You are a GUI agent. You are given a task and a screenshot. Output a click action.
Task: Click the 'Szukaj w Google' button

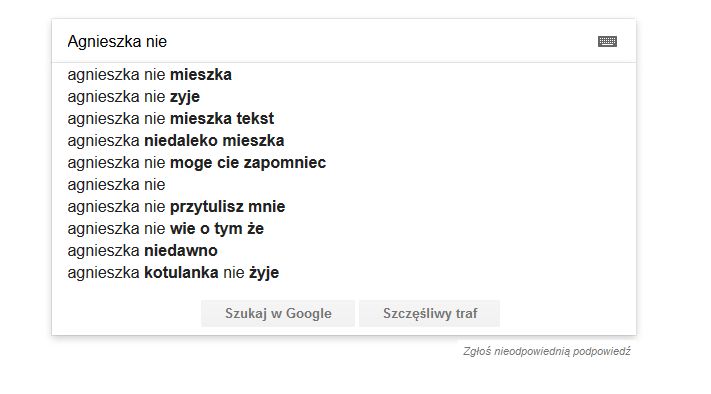(278, 313)
